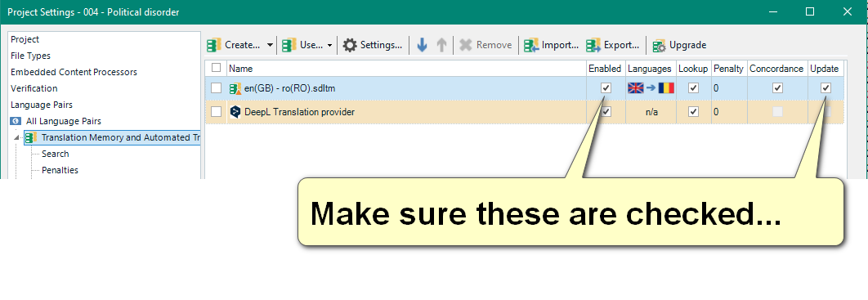Screen dimensions: 868x300
Task: Select the DeepL Translation provider name
Action: point(299,112)
